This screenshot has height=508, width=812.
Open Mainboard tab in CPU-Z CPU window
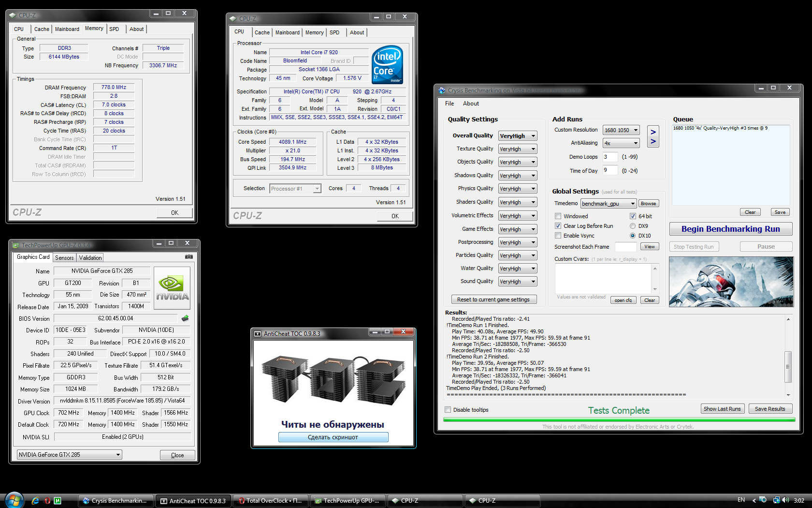click(x=288, y=32)
